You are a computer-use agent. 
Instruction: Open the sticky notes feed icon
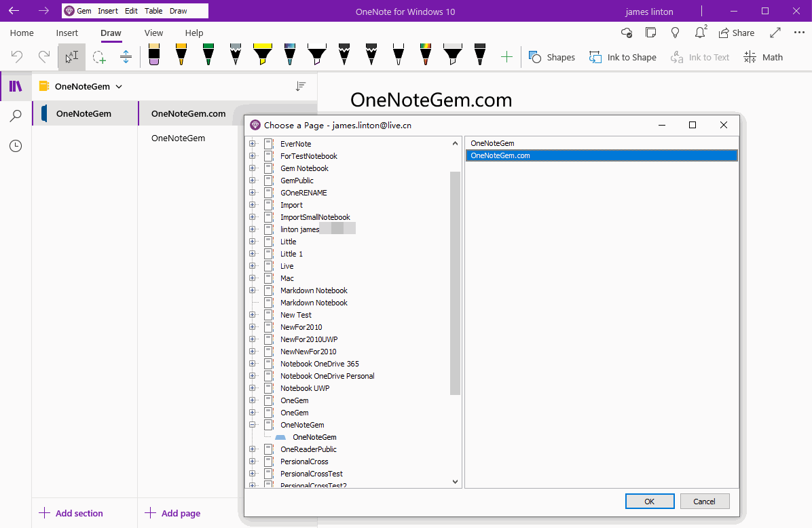click(x=651, y=33)
